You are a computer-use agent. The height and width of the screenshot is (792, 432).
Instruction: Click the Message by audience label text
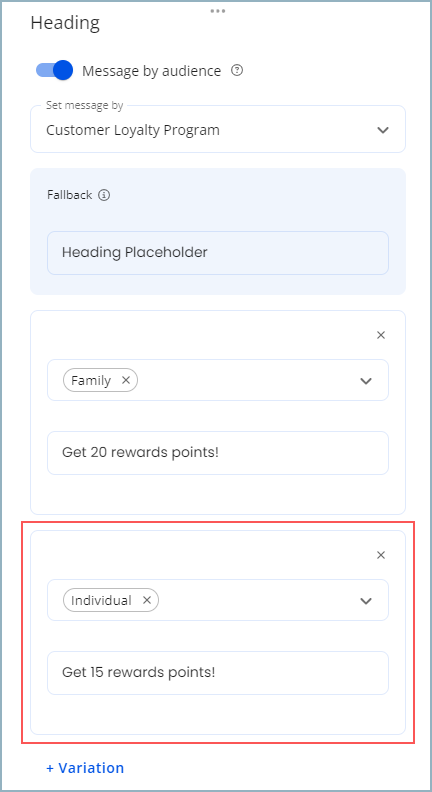pyautogui.click(x=152, y=71)
